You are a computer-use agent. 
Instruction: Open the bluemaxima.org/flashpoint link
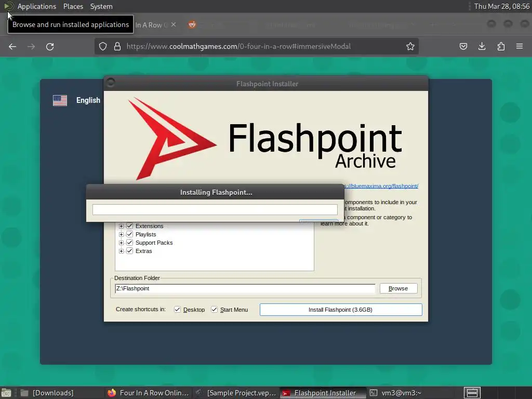(x=381, y=186)
